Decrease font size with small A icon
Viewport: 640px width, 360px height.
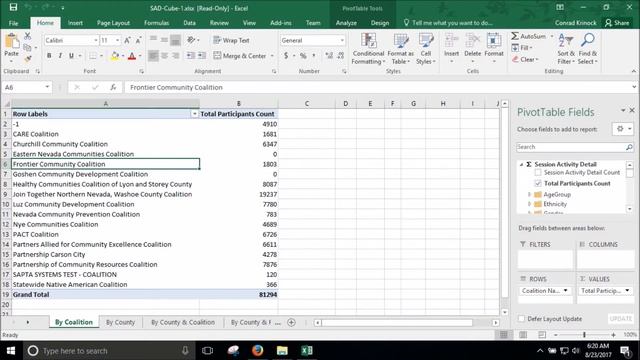tap(138, 40)
